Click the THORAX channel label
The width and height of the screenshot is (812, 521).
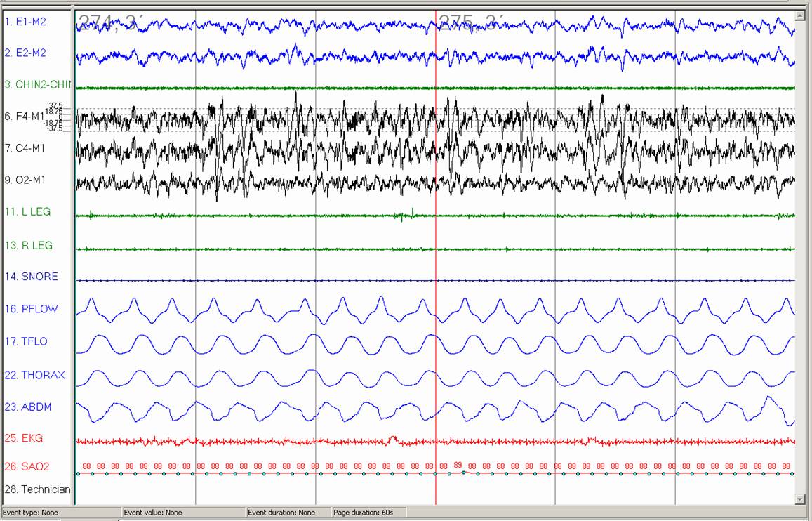pos(34,375)
